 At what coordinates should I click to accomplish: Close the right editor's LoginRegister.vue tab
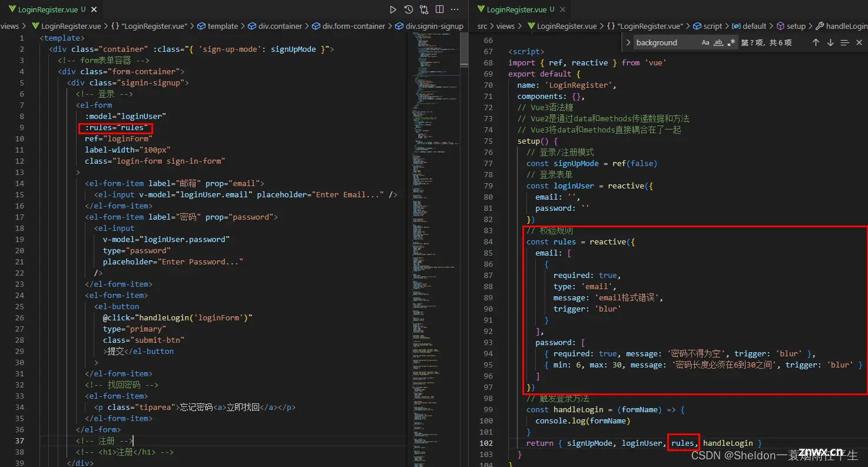(562, 9)
